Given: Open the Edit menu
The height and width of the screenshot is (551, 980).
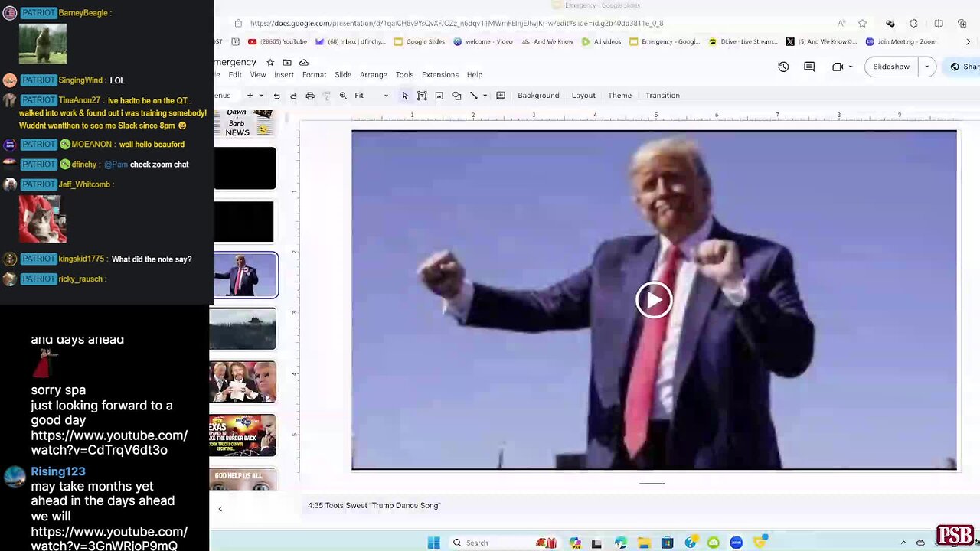Looking at the screenshot, I should pyautogui.click(x=235, y=75).
